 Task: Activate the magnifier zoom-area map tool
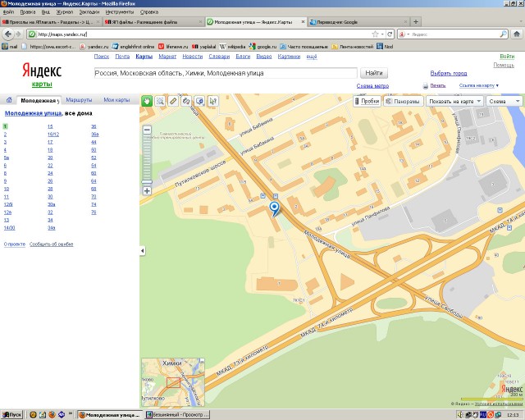pos(161,100)
